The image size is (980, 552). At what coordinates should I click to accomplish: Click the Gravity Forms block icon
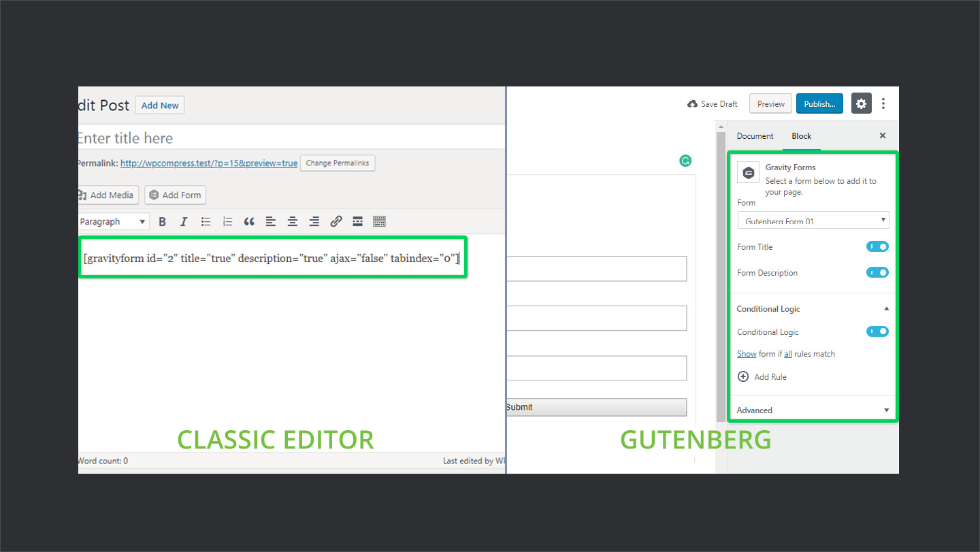pyautogui.click(x=749, y=173)
